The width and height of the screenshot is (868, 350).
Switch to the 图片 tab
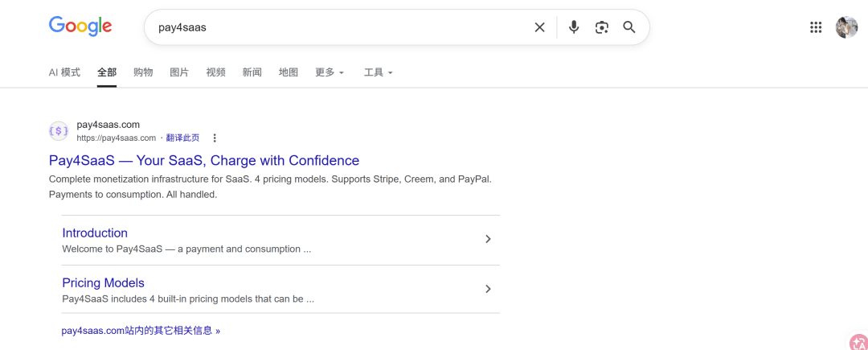(x=179, y=72)
